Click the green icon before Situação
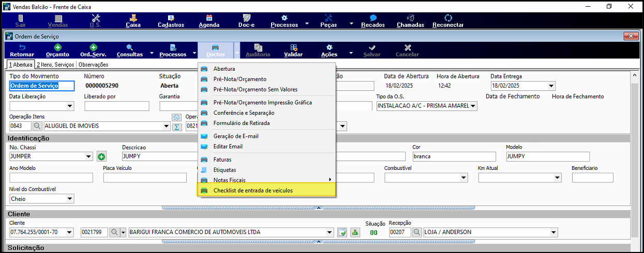This screenshot has height=253, width=644. [355, 232]
